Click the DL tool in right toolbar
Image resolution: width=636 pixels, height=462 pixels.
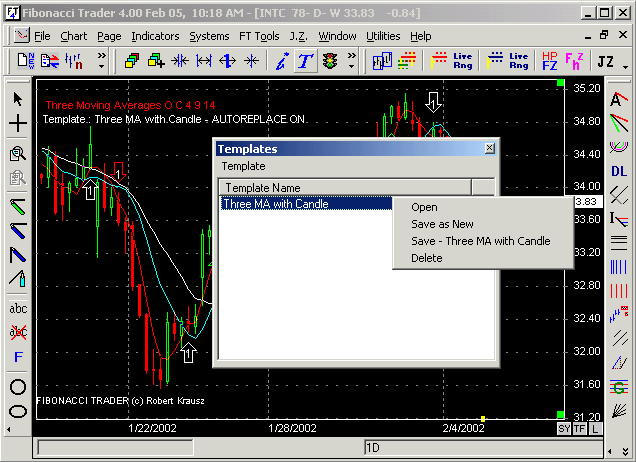coord(619,171)
